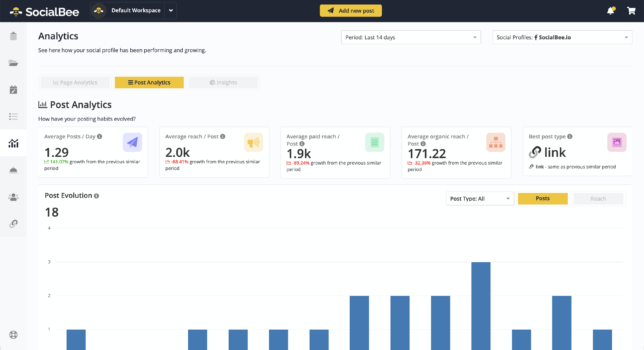Switch chart to Reach view
This screenshot has height=350, width=644.
point(598,199)
